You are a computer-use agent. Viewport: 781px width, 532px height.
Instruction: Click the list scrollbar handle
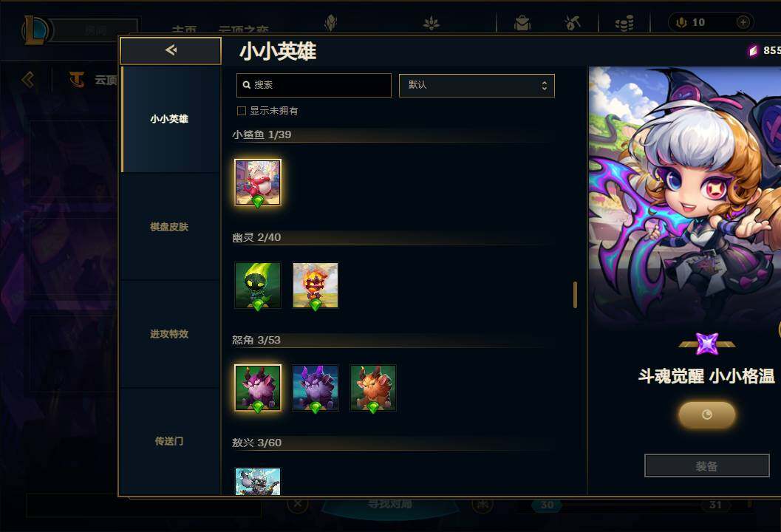575,295
